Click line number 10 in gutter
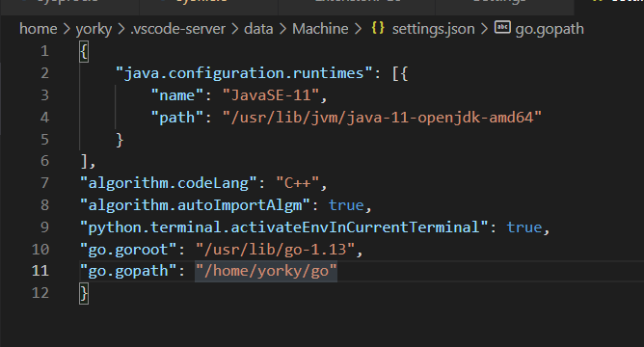The width and height of the screenshot is (644, 347). pos(40,250)
